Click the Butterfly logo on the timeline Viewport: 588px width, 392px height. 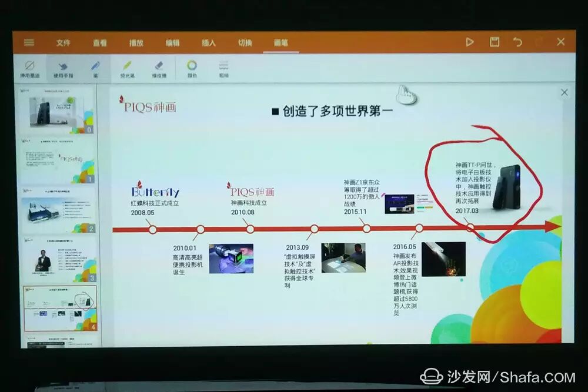tap(155, 190)
